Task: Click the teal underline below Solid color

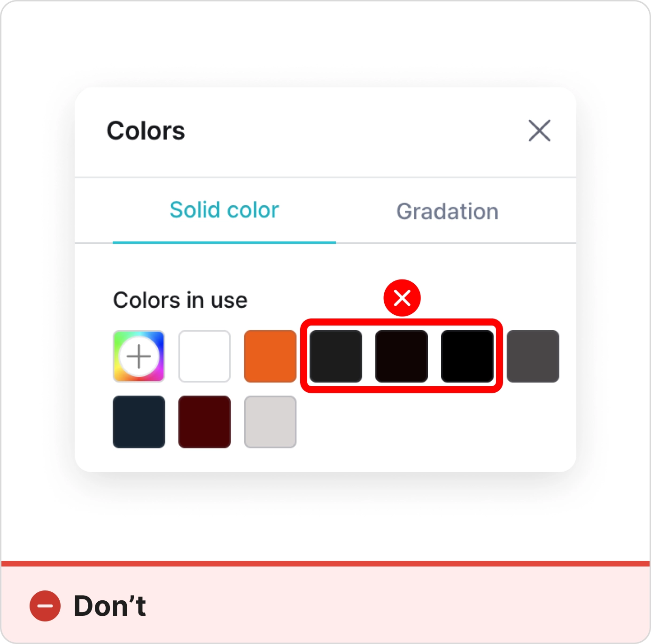Action: [224, 242]
